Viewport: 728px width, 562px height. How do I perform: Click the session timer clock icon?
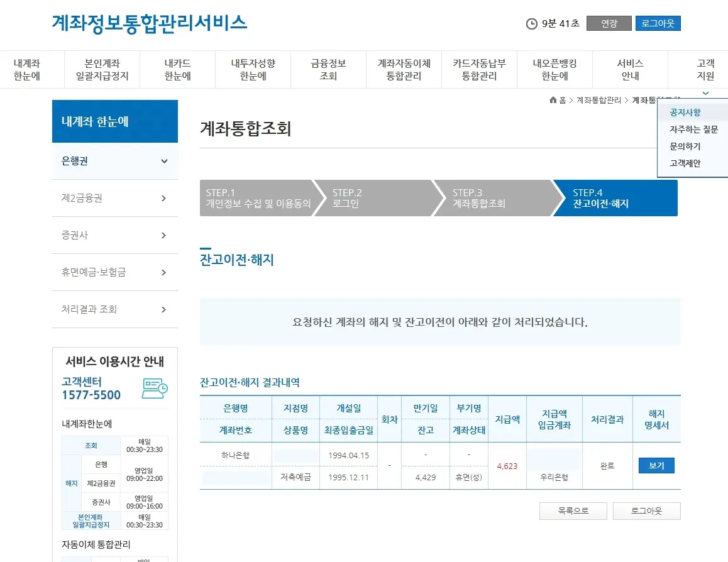(531, 24)
